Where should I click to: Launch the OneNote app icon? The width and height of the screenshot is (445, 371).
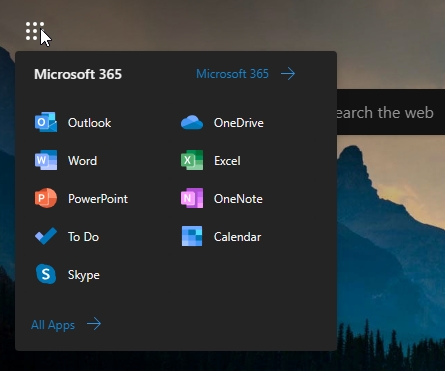(192, 198)
